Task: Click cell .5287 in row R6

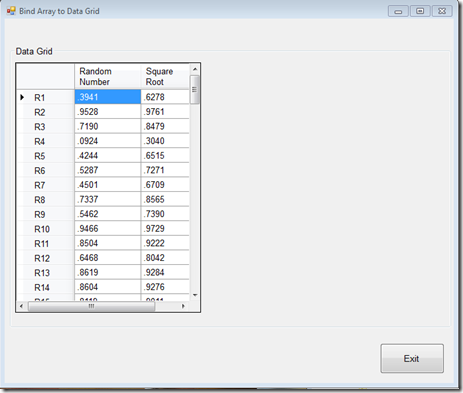Action: tap(108, 170)
